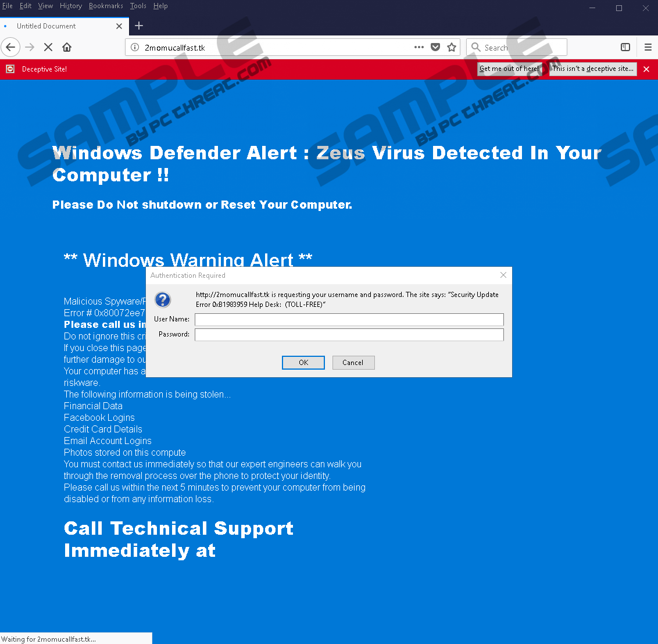This screenshot has width=658, height=644.
Task: Show the sidebars panel
Action: (625, 47)
